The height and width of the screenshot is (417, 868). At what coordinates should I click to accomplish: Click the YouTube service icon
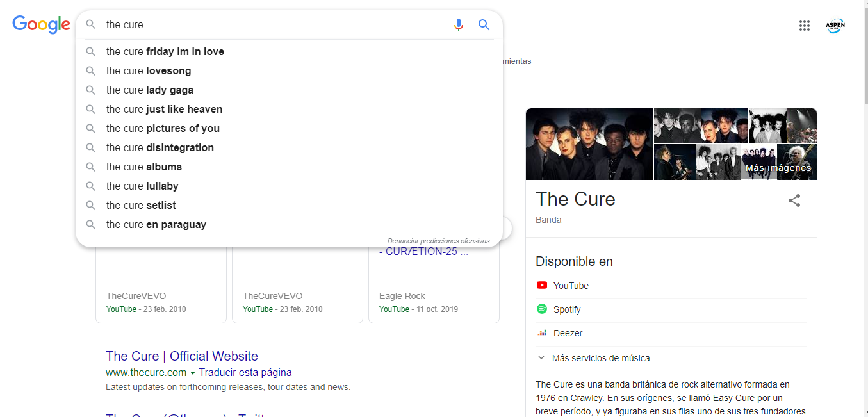pyautogui.click(x=542, y=286)
